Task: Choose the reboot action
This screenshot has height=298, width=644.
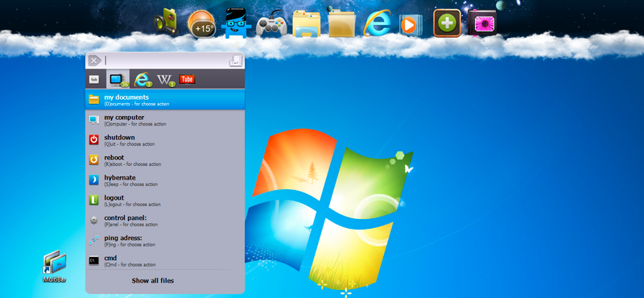Action: click(165, 160)
